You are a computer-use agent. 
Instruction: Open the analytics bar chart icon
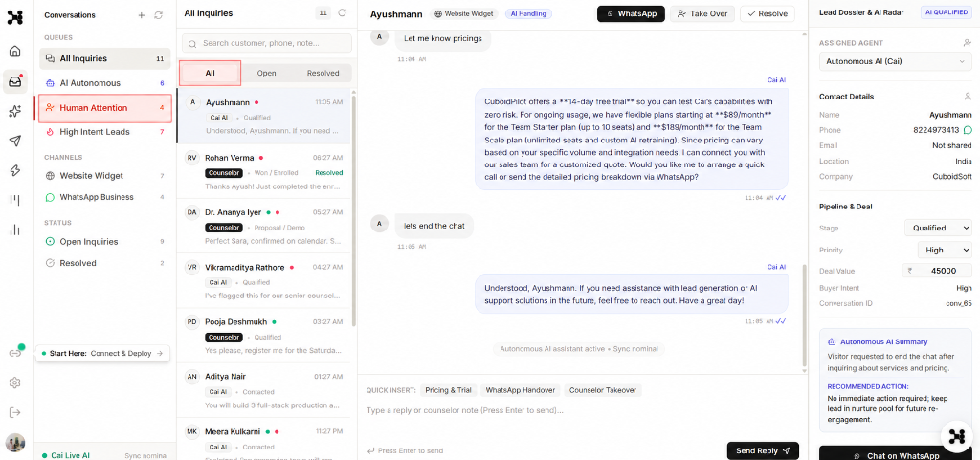tap(15, 230)
